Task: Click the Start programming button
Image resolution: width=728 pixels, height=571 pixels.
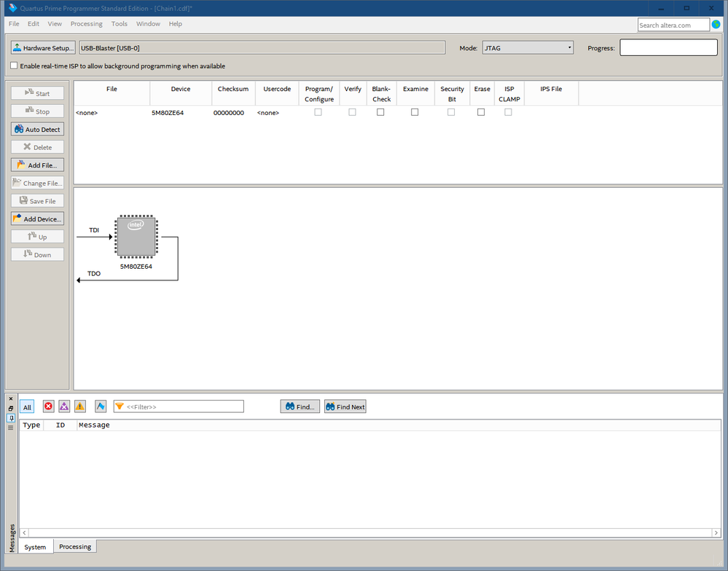Action: (38, 93)
